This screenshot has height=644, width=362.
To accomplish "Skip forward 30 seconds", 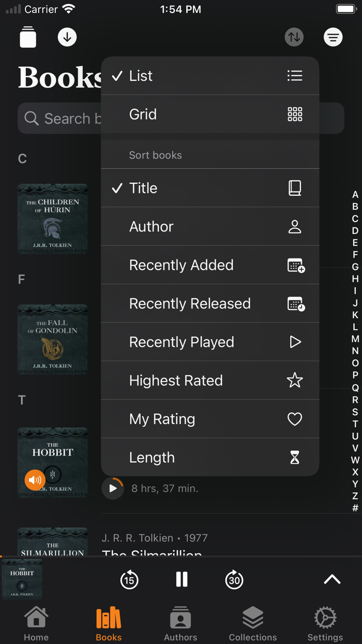I will pyautogui.click(x=234, y=579).
